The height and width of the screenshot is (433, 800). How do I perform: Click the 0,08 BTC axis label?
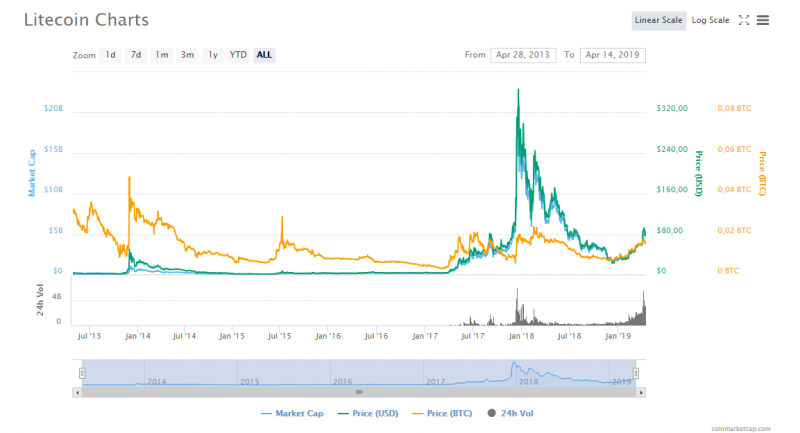coord(734,109)
